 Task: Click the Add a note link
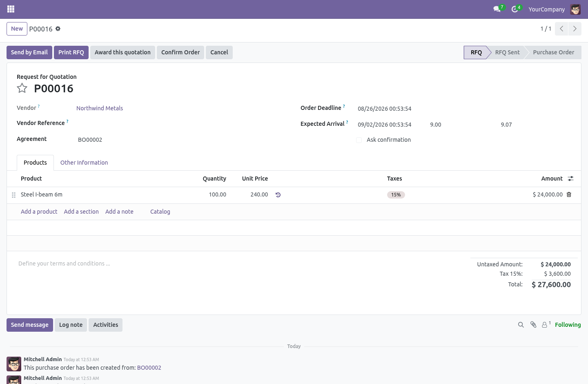point(119,212)
